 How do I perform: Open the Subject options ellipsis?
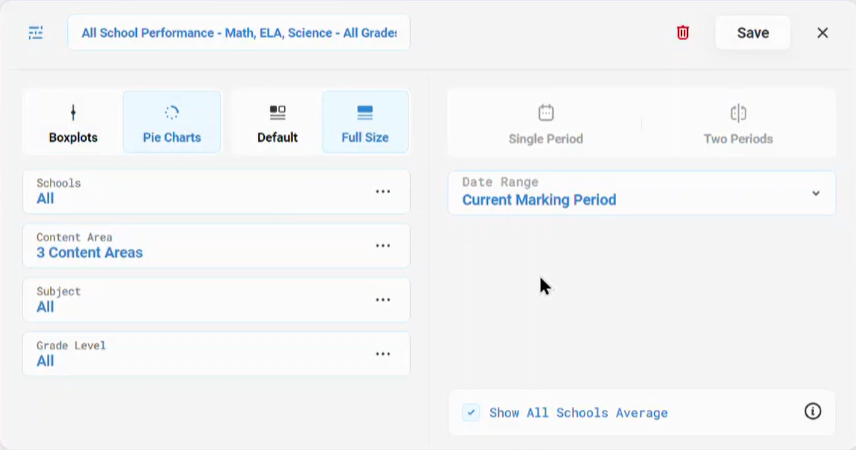(x=383, y=299)
